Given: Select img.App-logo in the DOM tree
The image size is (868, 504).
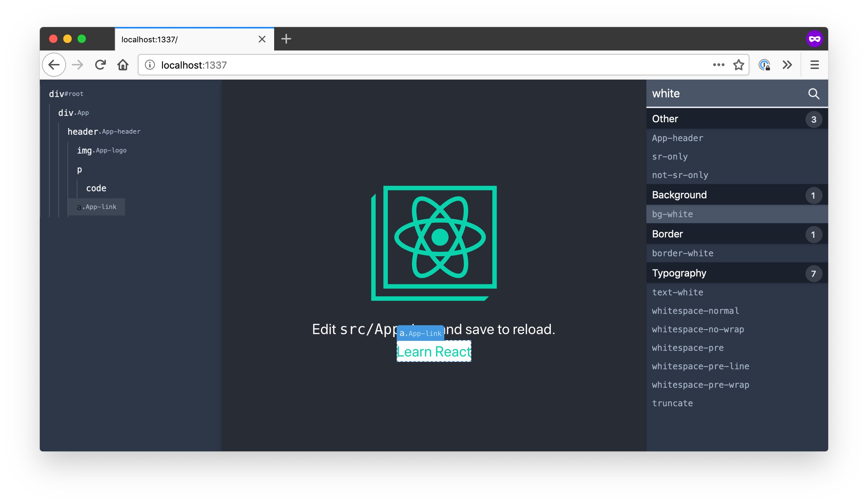Looking at the screenshot, I should (102, 150).
